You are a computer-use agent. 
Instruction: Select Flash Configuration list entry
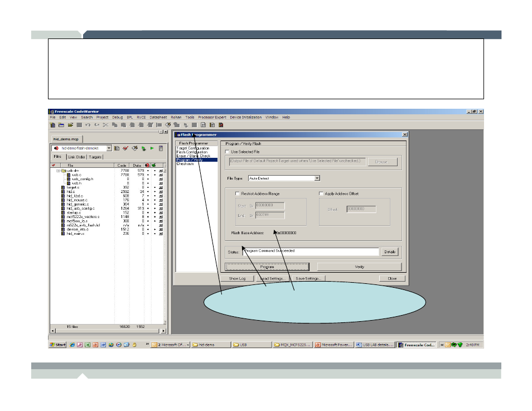[192, 152]
